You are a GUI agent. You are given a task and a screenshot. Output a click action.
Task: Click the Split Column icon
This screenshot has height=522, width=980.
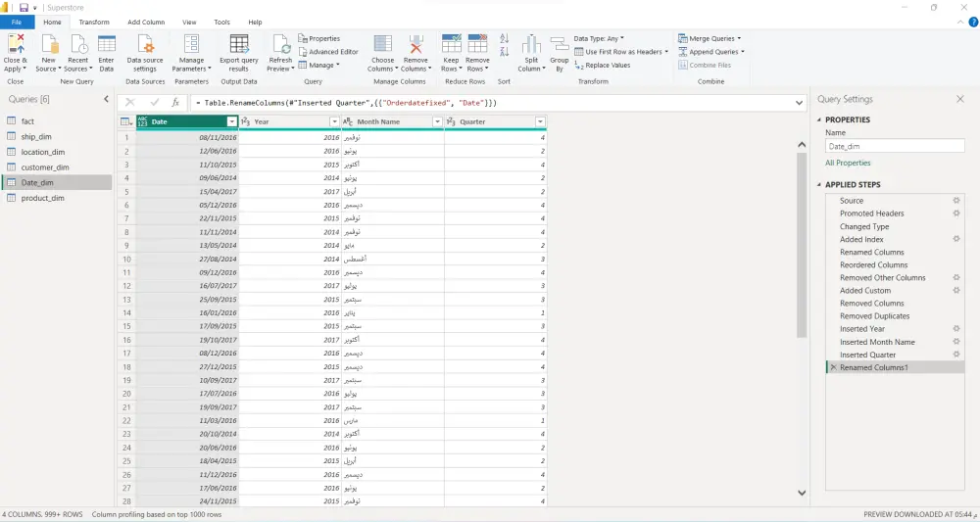(x=531, y=44)
